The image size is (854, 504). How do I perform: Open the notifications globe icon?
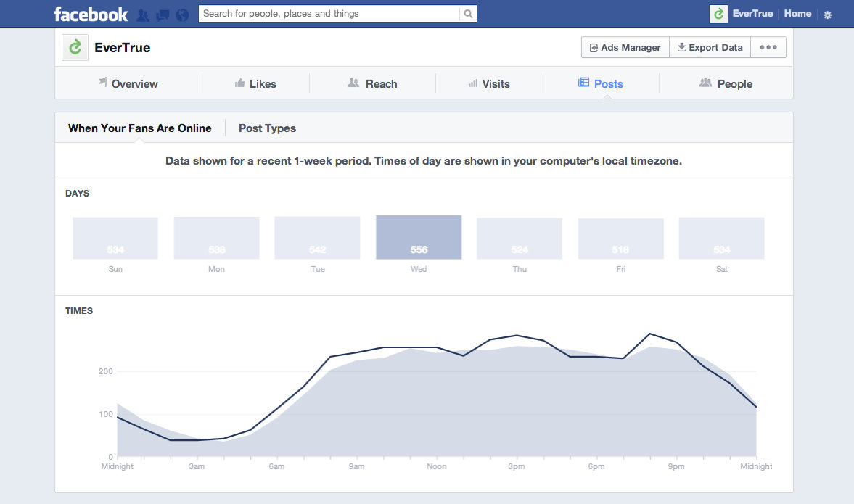182,15
